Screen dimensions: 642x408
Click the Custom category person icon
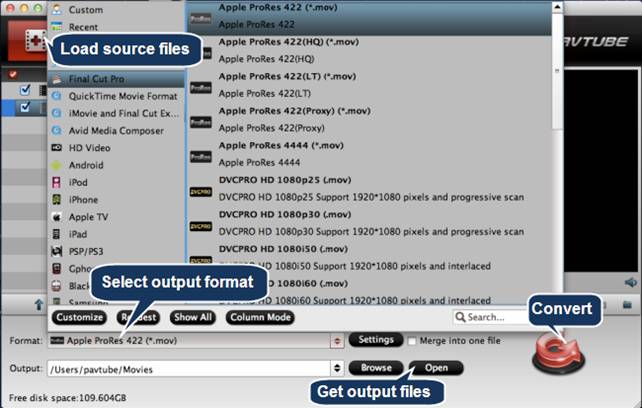coord(57,9)
